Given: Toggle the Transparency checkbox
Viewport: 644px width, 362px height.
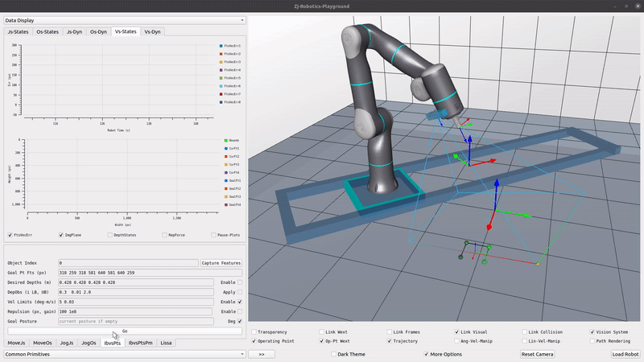Looking at the screenshot, I should click(x=255, y=331).
